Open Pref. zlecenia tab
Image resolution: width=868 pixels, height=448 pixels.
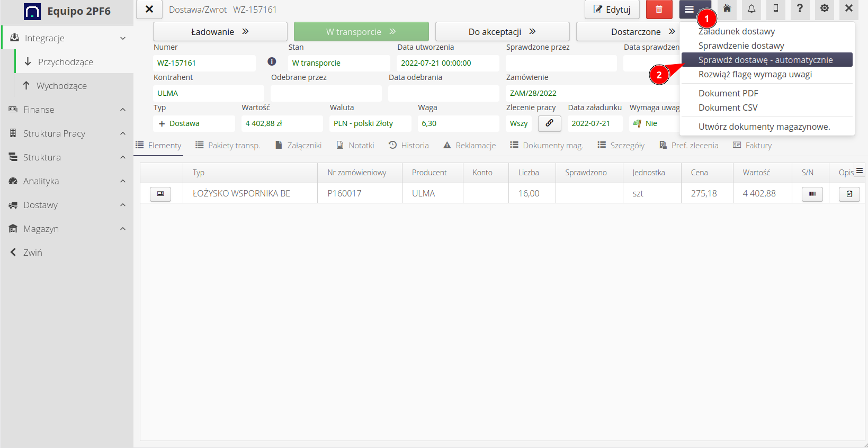(x=689, y=145)
